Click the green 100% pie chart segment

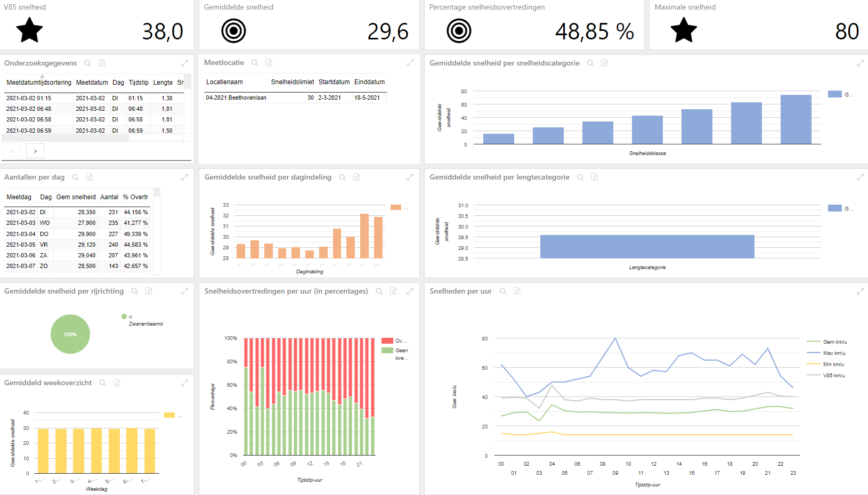(x=70, y=334)
